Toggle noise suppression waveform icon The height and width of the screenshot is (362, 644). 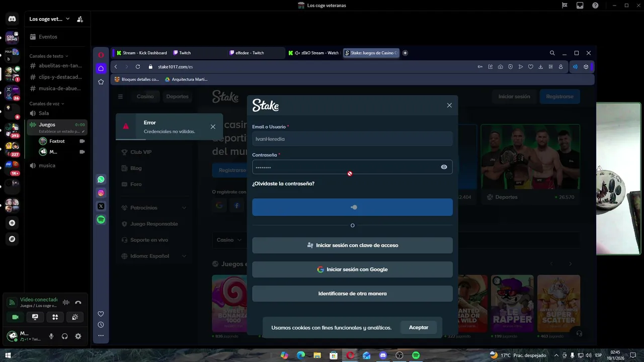point(66,303)
